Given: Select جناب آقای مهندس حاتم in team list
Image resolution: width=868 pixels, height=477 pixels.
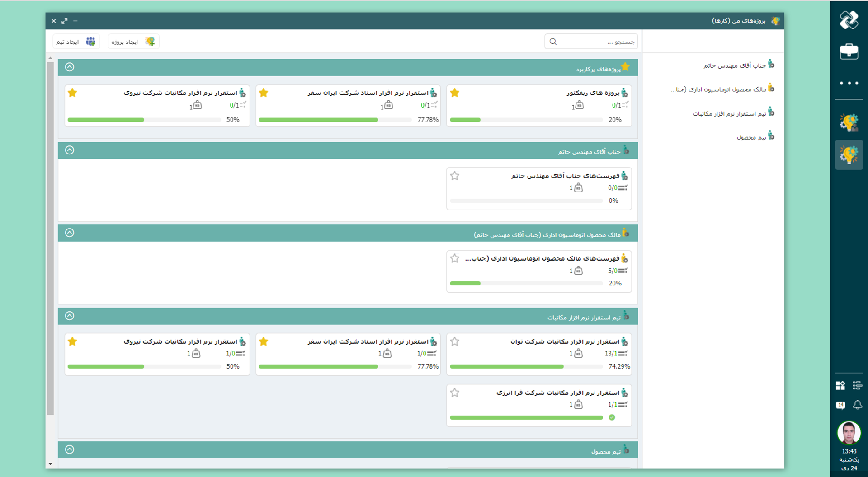Looking at the screenshot, I should point(735,65).
